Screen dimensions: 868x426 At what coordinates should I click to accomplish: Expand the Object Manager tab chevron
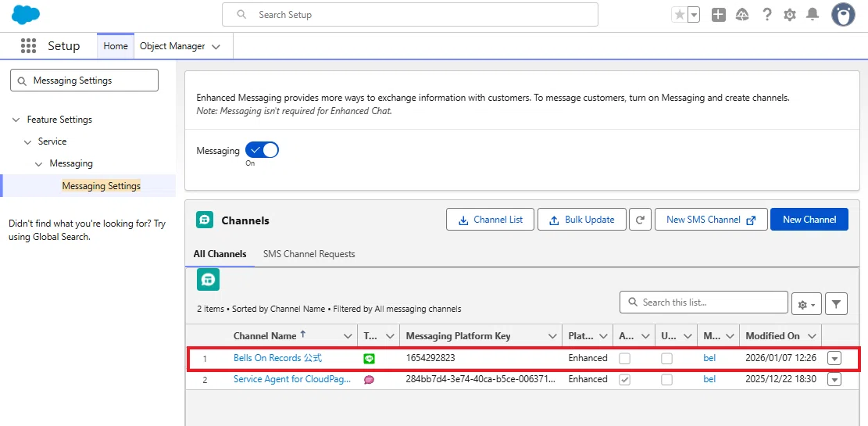216,47
